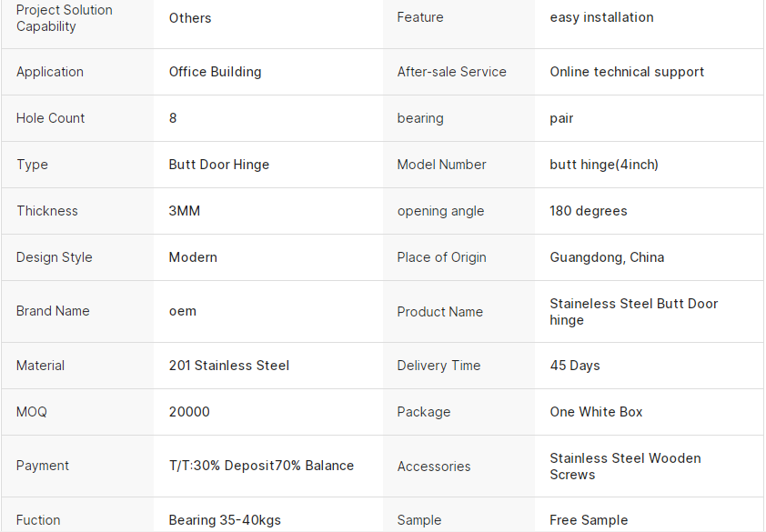Click the 'One White Box' package value

pos(596,412)
